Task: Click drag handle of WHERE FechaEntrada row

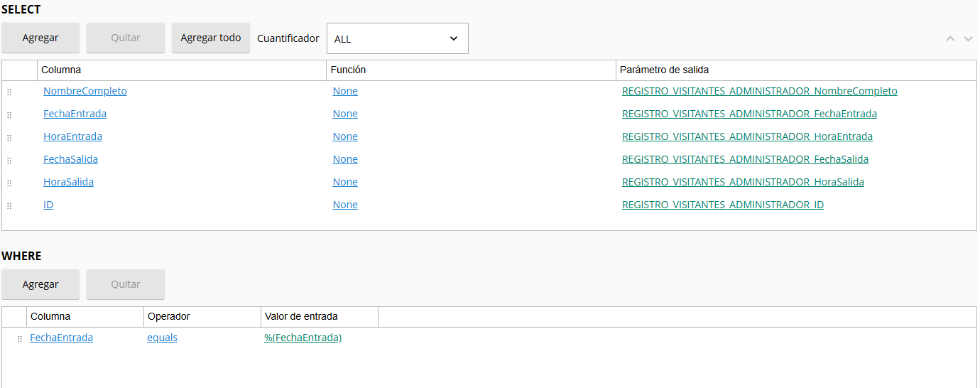Action: click(20, 339)
